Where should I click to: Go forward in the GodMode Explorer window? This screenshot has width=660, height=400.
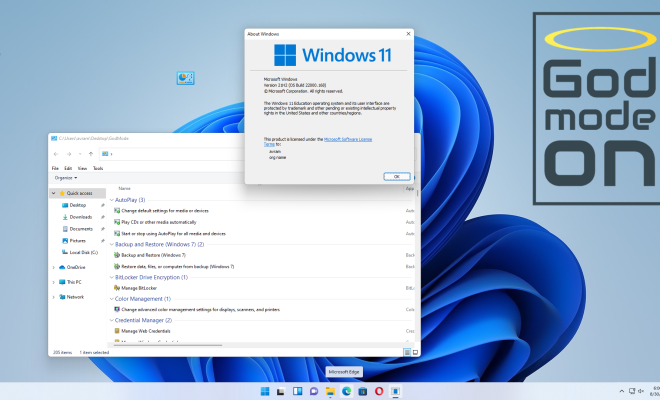tap(69, 154)
